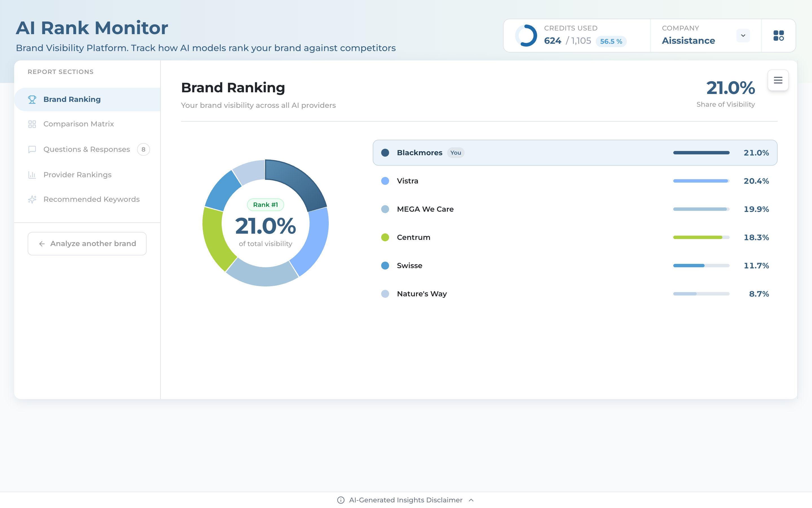Click the MEGA We Care legend dot
Screen dimensions: 812x508
click(x=385, y=209)
